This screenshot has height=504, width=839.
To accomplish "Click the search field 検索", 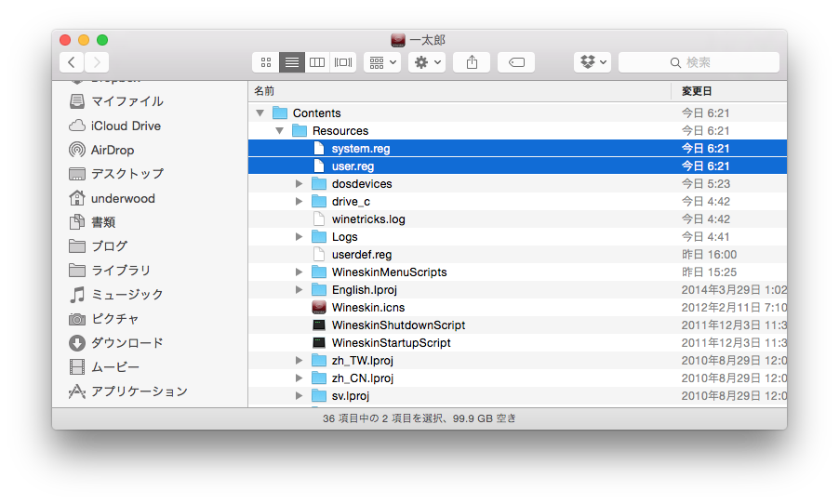I will pos(699,62).
